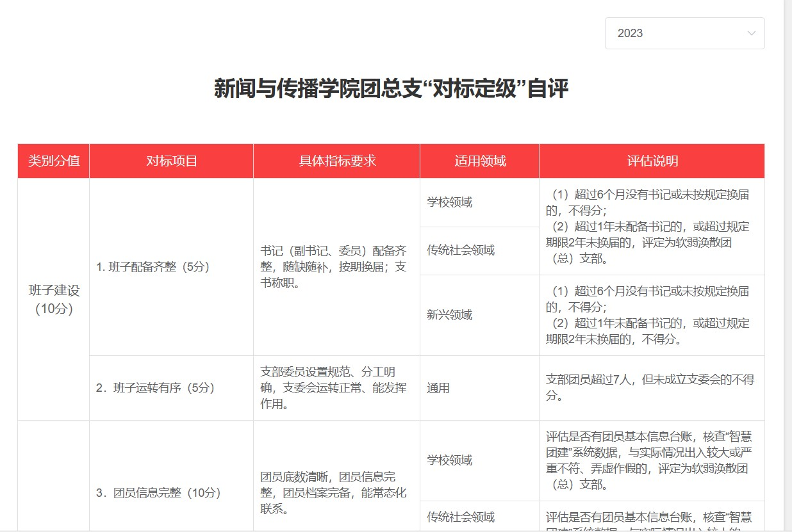Click the 班子建设 (10分) category cell
Screen dimensions: 792x532
[54, 299]
